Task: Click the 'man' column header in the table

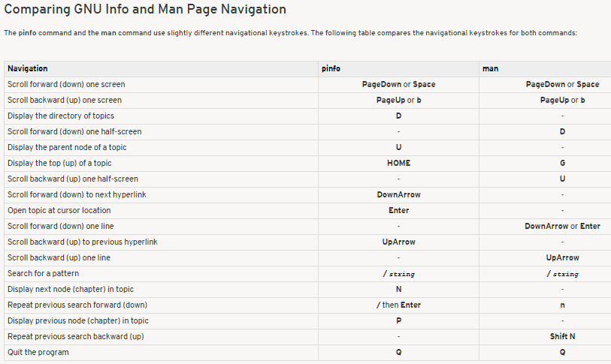Action: point(491,68)
